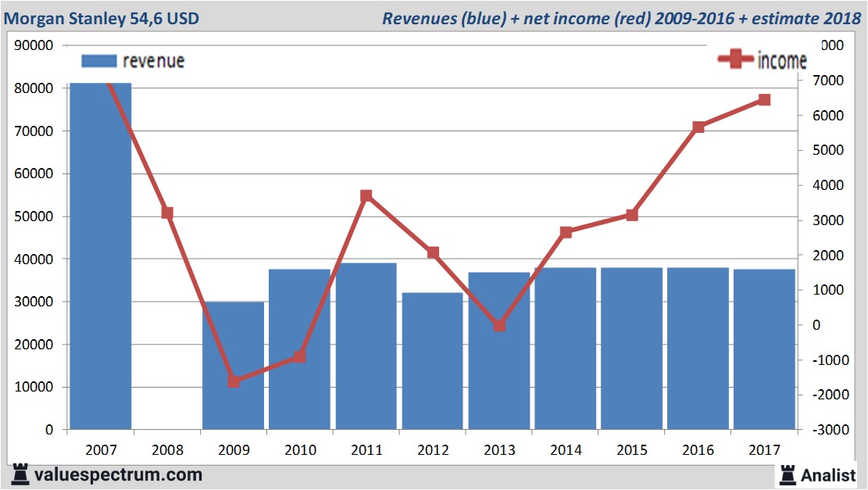The height and width of the screenshot is (490, 868).
Task: Pick the 2011 income data point
Action: coord(366,196)
